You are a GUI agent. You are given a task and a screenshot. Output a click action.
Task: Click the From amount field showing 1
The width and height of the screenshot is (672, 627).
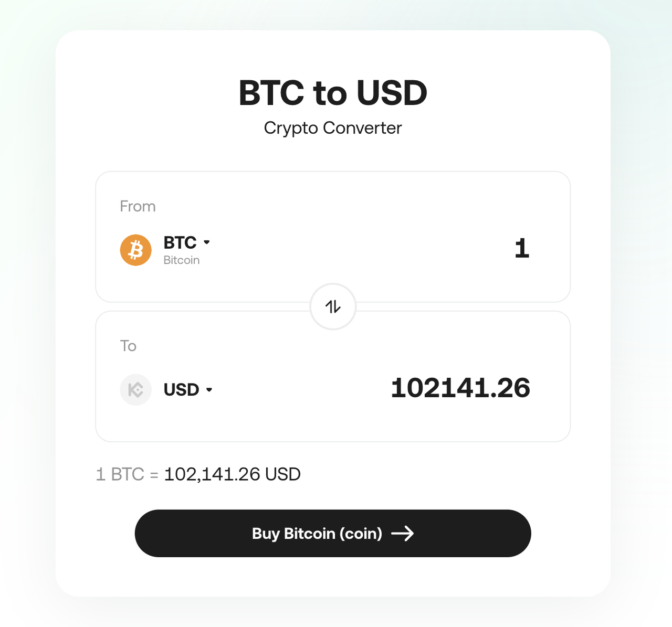(521, 248)
